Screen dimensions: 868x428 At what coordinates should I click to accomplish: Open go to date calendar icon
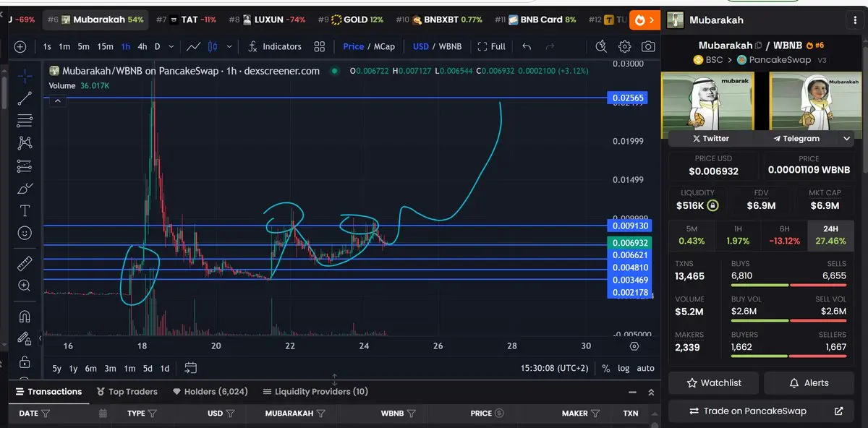(x=190, y=368)
